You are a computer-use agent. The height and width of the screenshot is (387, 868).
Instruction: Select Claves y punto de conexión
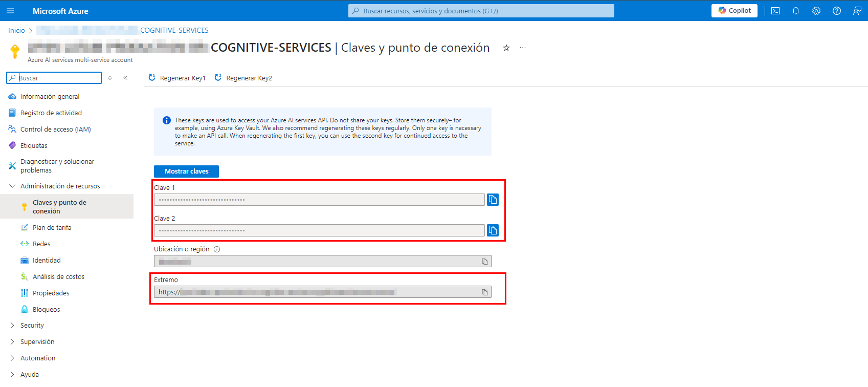[66, 206]
